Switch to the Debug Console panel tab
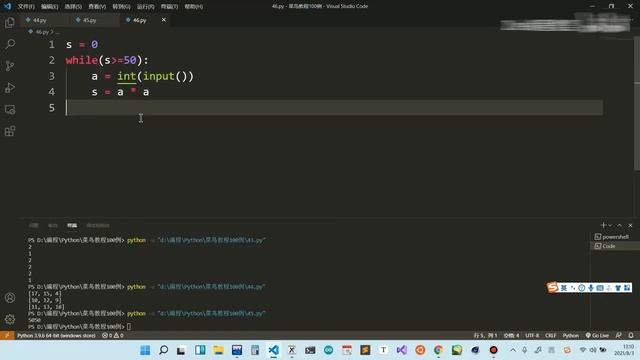 (98, 225)
